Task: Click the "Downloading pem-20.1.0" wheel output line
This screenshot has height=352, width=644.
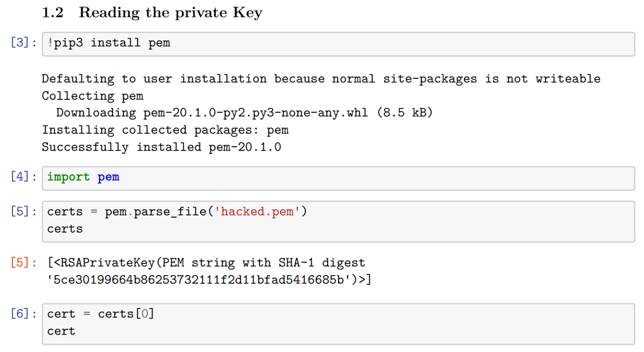Action: 244,113
